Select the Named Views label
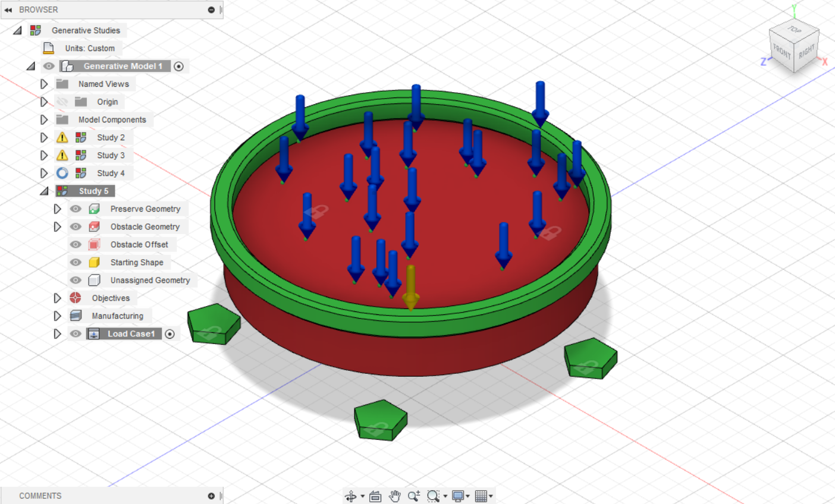This screenshot has height=504, width=835. [103, 84]
